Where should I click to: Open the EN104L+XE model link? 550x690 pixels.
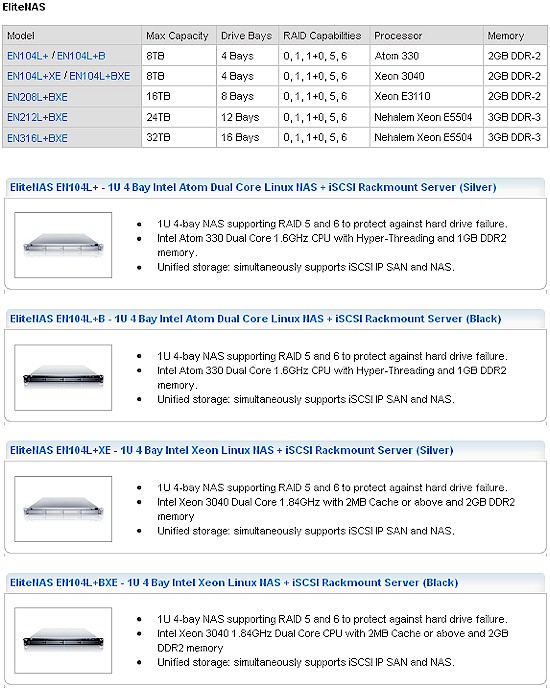click(x=34, y=76)
